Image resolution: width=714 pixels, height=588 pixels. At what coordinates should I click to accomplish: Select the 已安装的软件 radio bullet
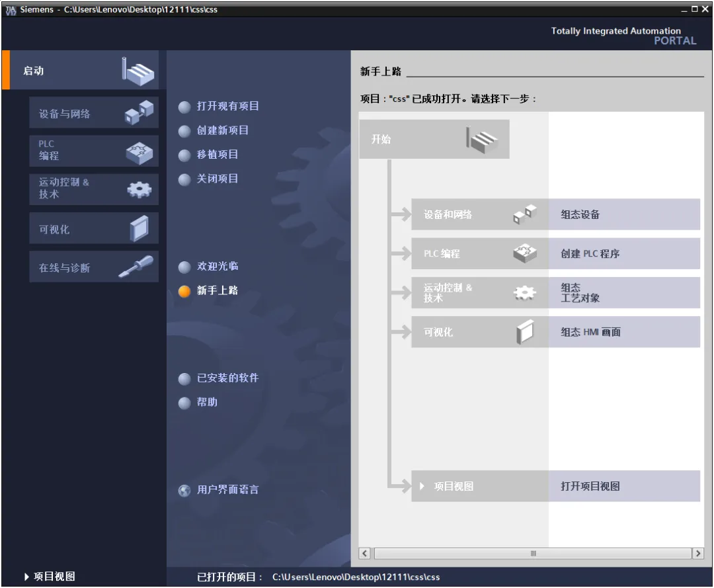[184, 379]
